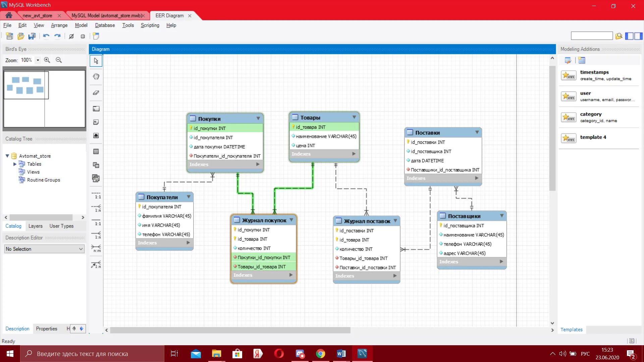Toggle the left sidebar panel visibility

tap(629, 36)
